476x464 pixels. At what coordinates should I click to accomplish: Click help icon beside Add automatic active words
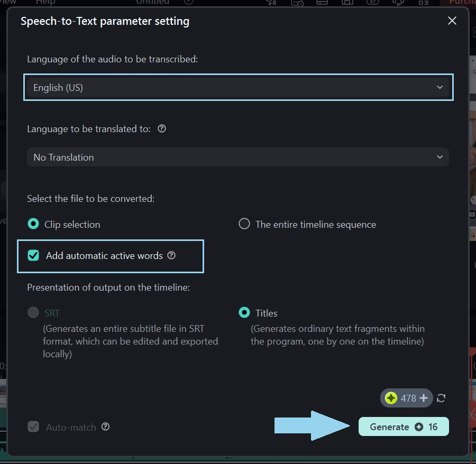pyautogui.click(x=171, y=255)
